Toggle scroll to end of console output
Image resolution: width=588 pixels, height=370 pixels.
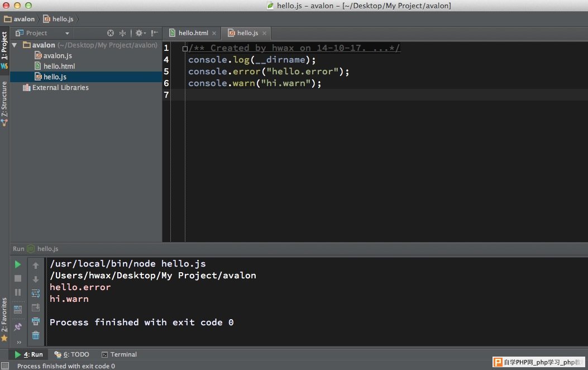pyautogui.click(x=36, y=307)
